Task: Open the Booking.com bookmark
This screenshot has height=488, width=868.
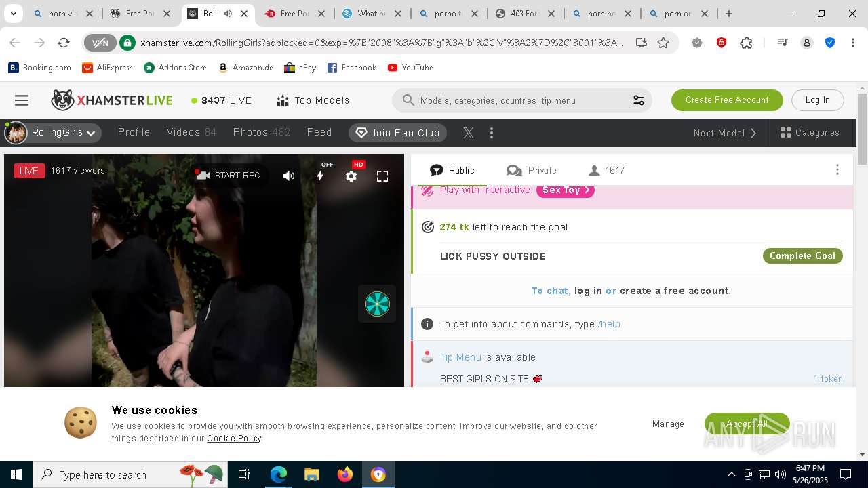Action: pyautogui.click(x=39, y=68)
